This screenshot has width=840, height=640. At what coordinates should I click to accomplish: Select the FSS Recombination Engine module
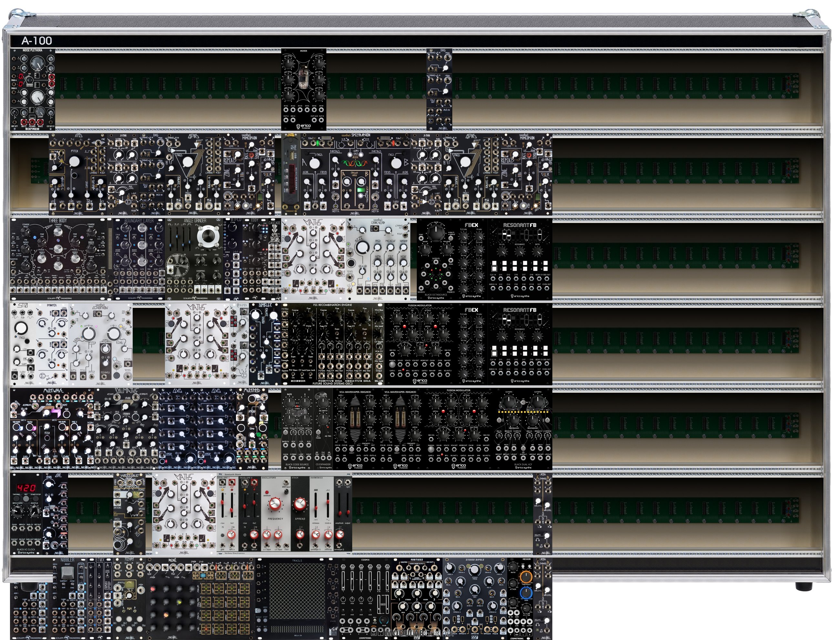click(x=333, y=344)
